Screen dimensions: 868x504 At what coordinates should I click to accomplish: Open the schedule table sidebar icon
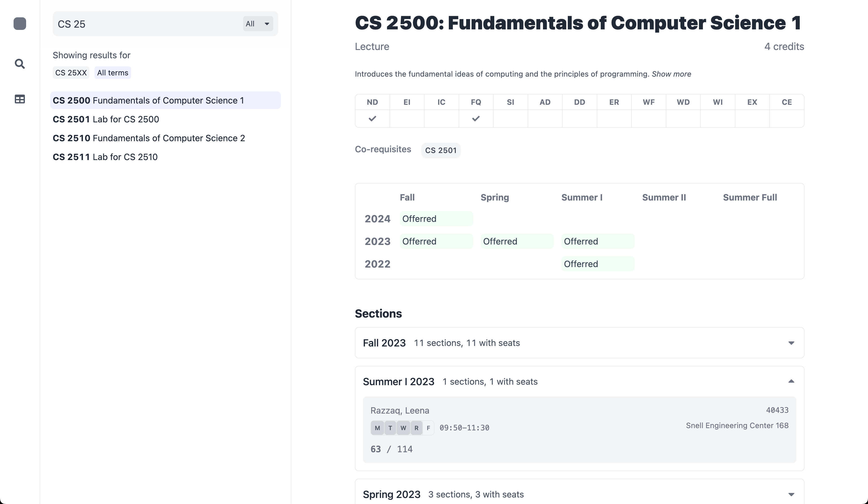(20, 99)
